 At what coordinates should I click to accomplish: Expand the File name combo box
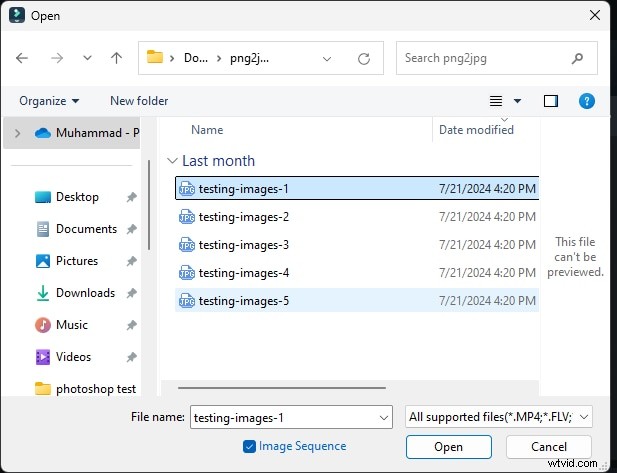tap(384, 417)
